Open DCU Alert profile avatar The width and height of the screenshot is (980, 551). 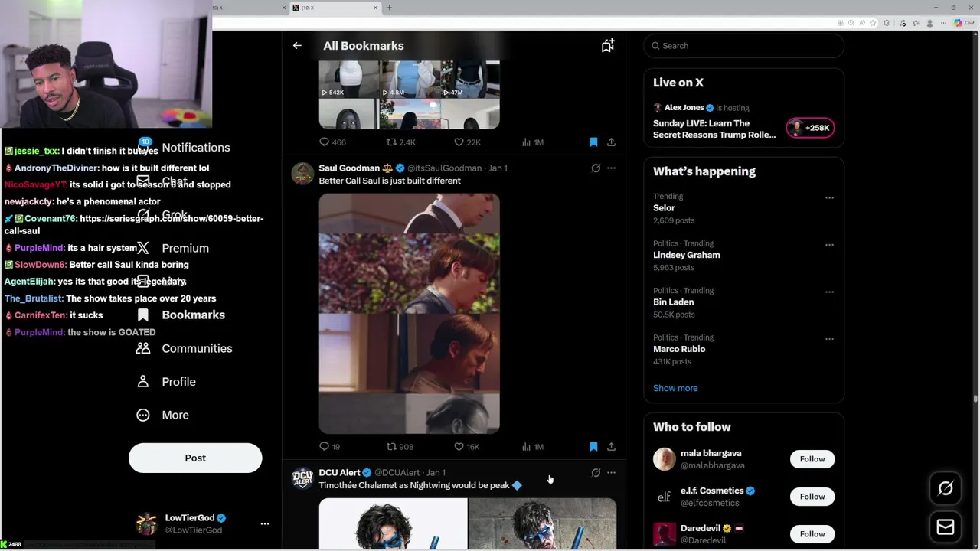click(x=302, y=478)
